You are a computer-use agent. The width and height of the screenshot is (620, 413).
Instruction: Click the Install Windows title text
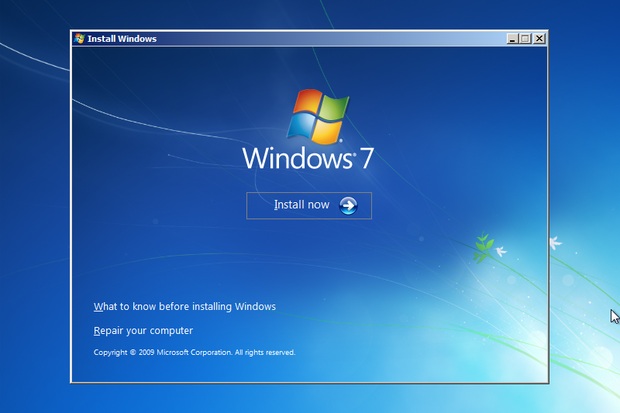122,39
